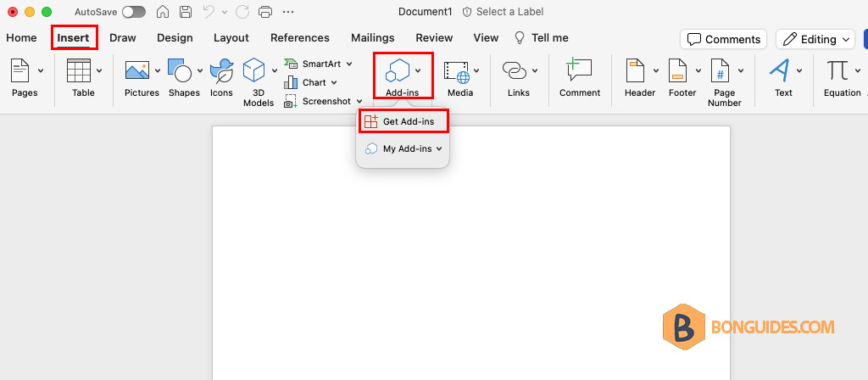Insert a Comment using ribbon icon

point(579,70)
